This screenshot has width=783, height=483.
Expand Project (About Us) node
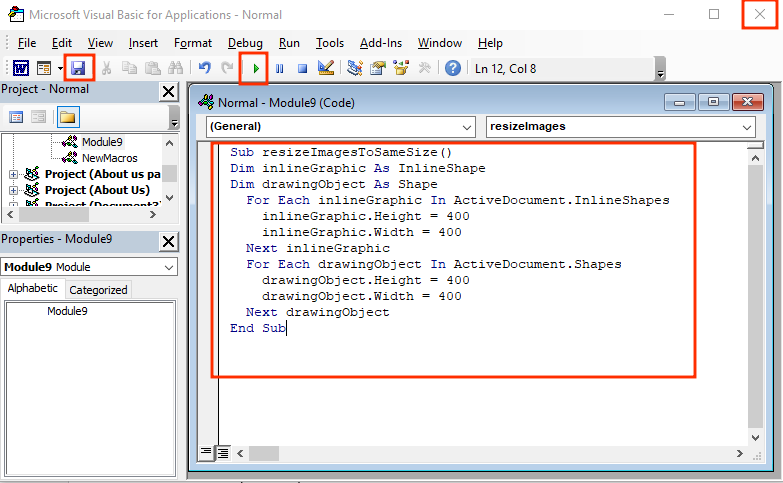coord(13,190)
